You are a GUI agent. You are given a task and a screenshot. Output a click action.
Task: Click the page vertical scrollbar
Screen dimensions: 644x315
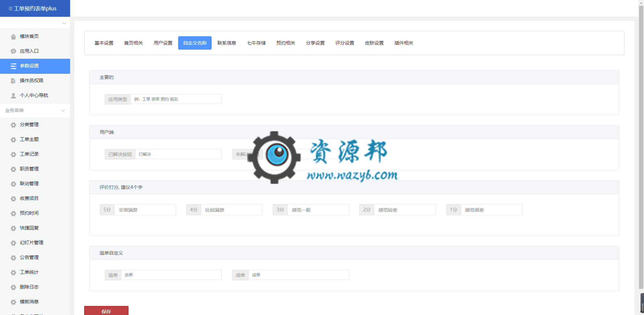point(641,148)
